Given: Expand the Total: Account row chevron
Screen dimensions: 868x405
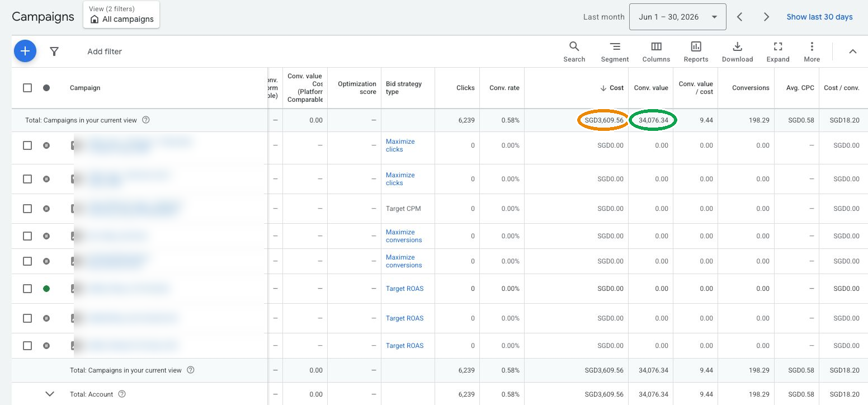Looking at the screenshot, I should (50, 394).
